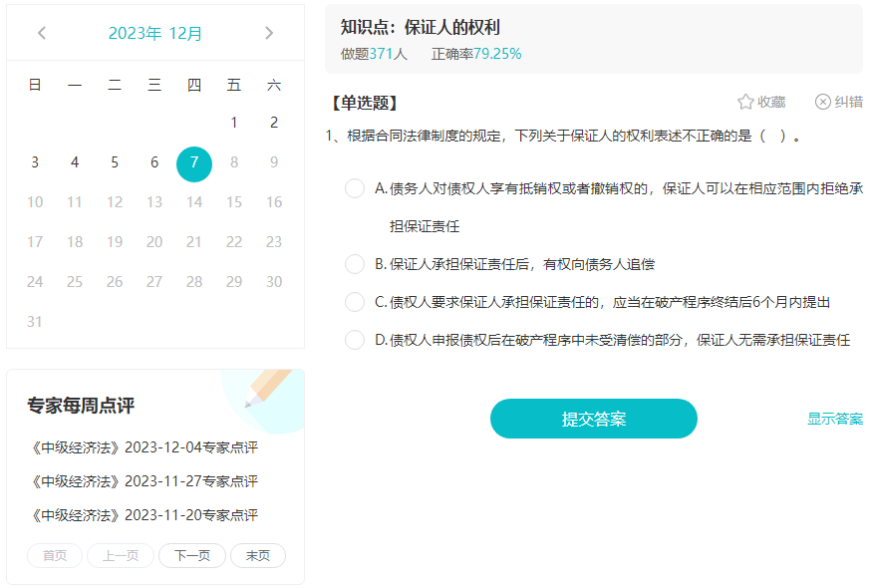Click the 显示答案 show answer link
This screenshot has height=588, width=869.
click(833, 419)
